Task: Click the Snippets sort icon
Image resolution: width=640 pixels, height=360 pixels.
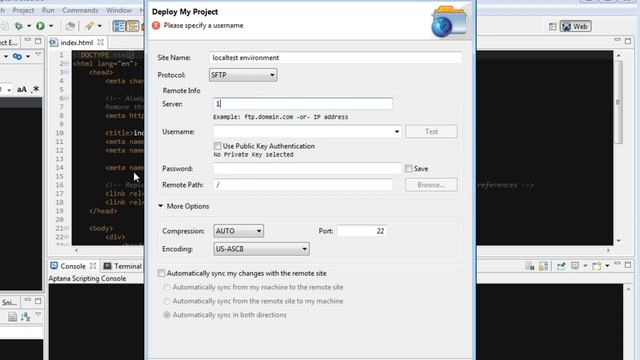Action: 25,317
